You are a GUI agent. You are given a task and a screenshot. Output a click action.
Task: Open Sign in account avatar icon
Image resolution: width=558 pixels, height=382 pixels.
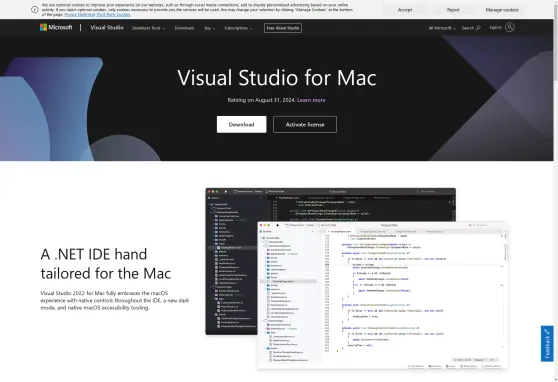coord(510,27)
